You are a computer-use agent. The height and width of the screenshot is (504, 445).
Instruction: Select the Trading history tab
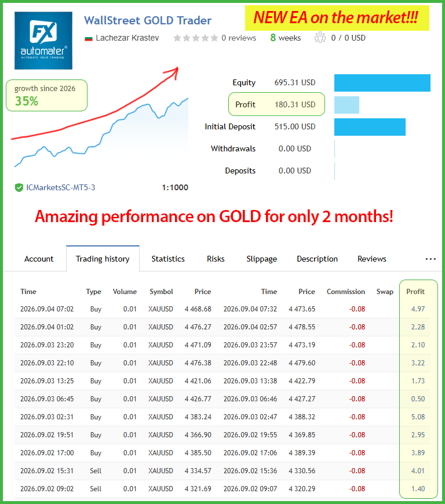tap(103, 259)
